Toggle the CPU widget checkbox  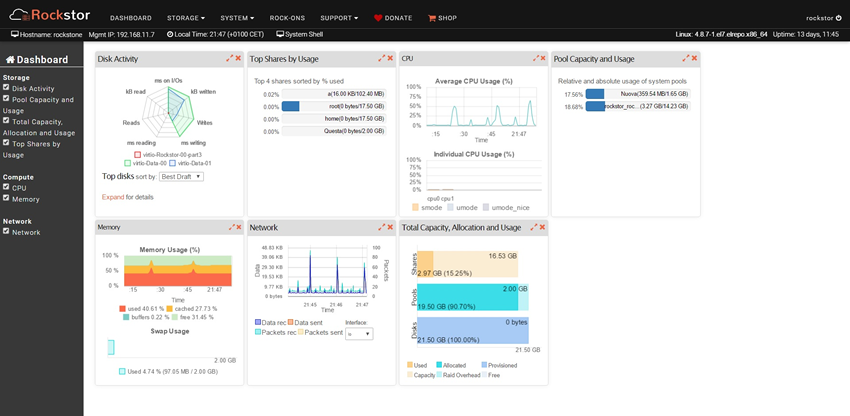pyautogui.click(x=6, y=187)
